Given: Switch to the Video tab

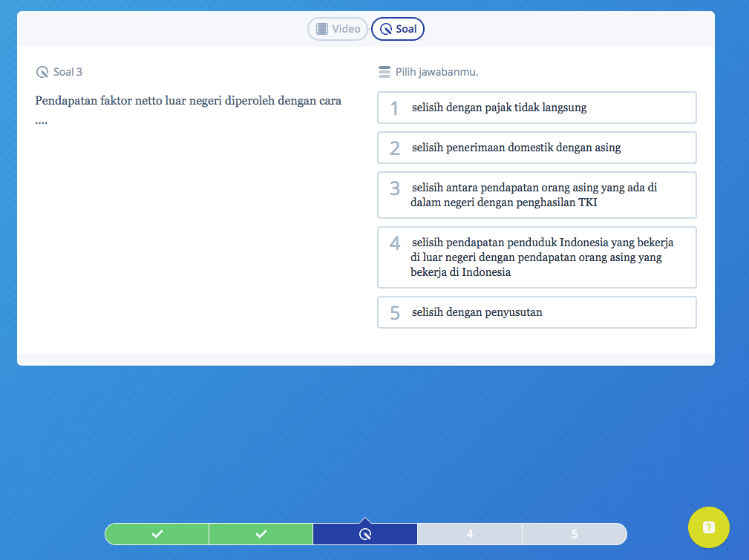Looking at the screenshot, I should point(337,28).
